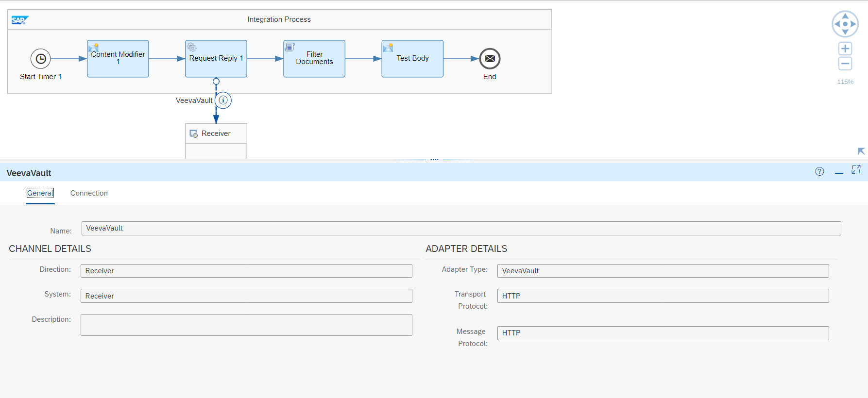Zoom out the canvas with minus button
This screenshot has height=398, width=868.
[x=845, y=64]
